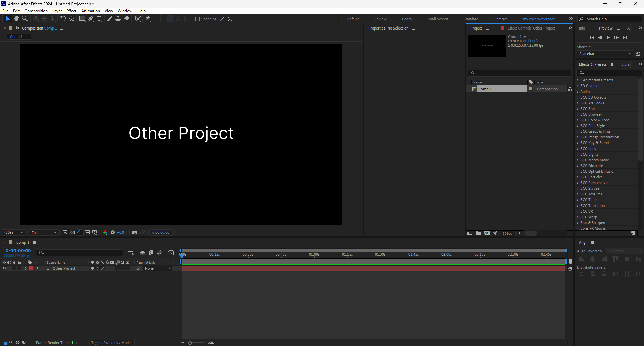Select the Horizontal Type tool
The image size is (644, 346).
coord(99,19)
